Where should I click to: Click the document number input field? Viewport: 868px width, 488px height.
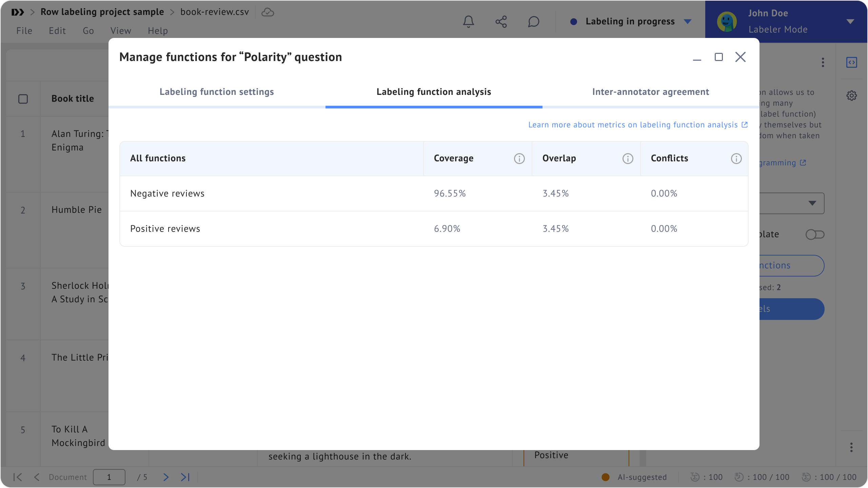pyautogui.click(x=109, y=477)
